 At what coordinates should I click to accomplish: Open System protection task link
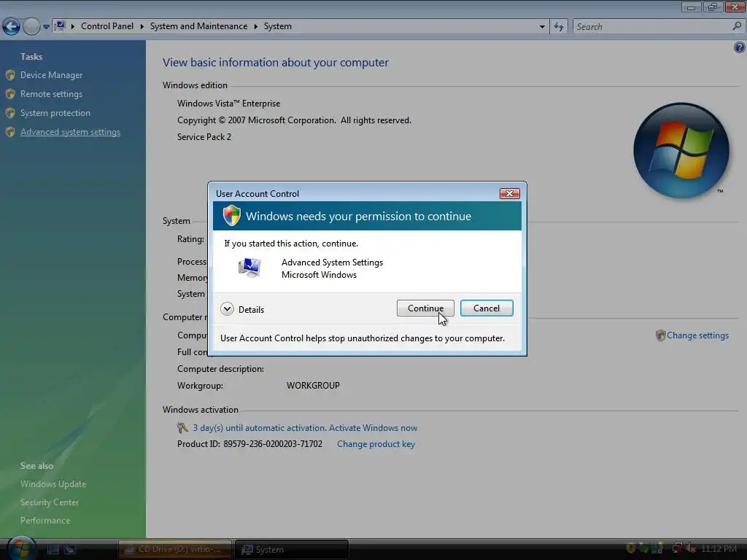55,113
